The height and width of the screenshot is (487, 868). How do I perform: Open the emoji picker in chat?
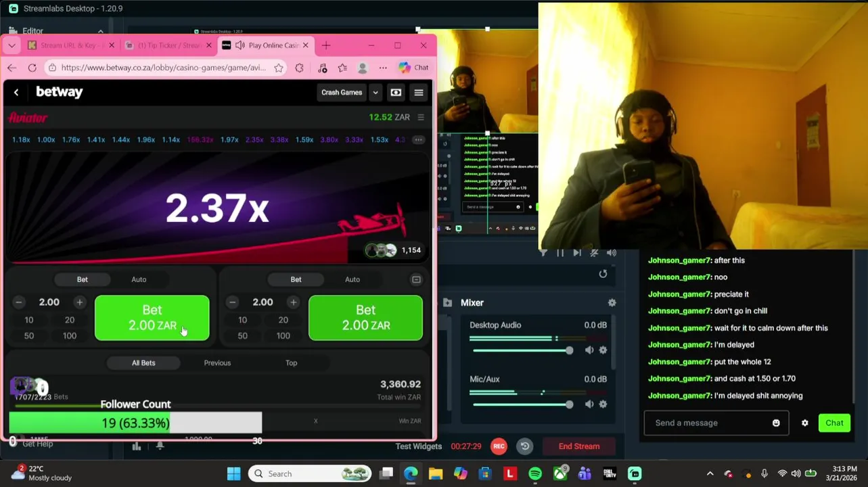776,423
